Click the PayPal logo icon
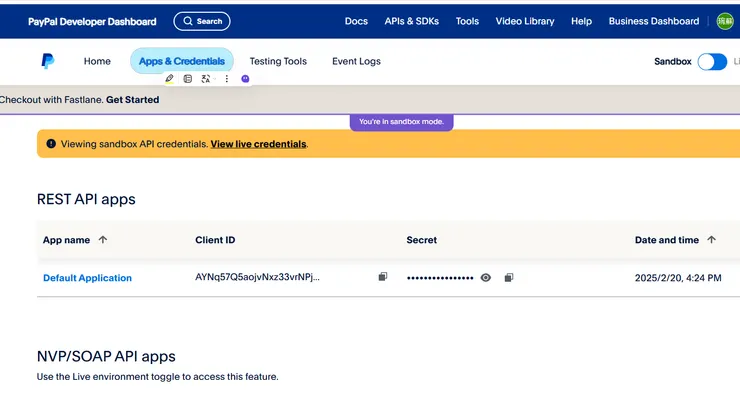Viewport: 740px width, 409px height. coord(47,61)
